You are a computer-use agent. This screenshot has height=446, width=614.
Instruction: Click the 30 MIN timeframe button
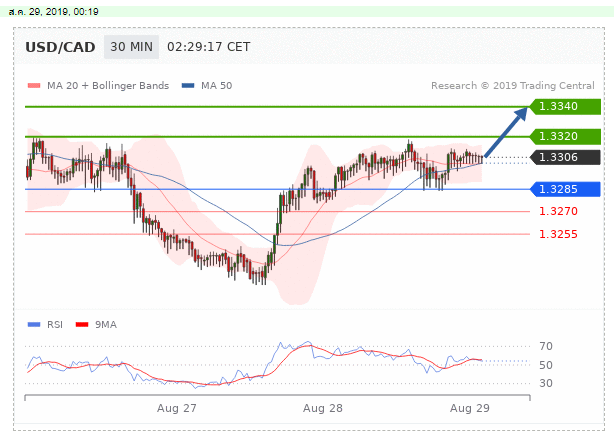pos(131,47)
